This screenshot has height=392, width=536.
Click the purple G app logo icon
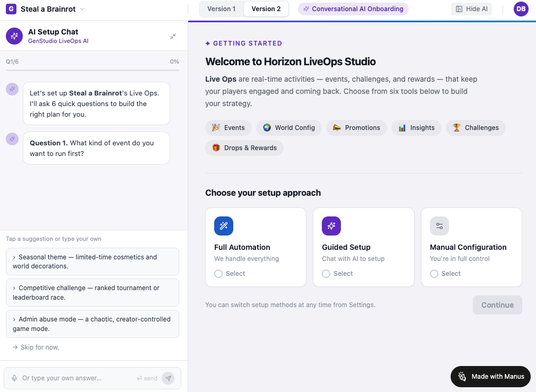(x=11, y=9)
